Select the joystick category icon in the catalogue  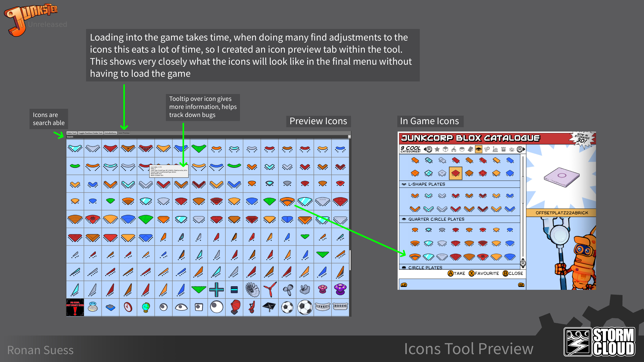point(496,149)
